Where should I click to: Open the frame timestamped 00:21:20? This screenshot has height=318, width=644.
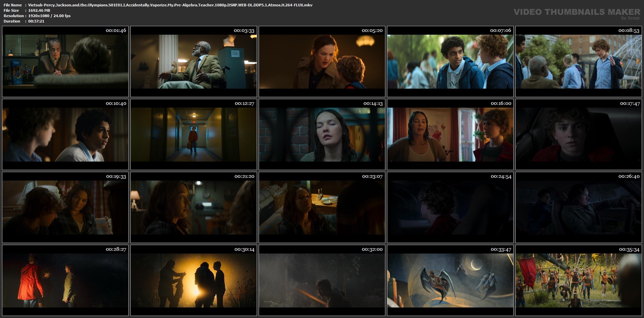[x=194, y=207]
